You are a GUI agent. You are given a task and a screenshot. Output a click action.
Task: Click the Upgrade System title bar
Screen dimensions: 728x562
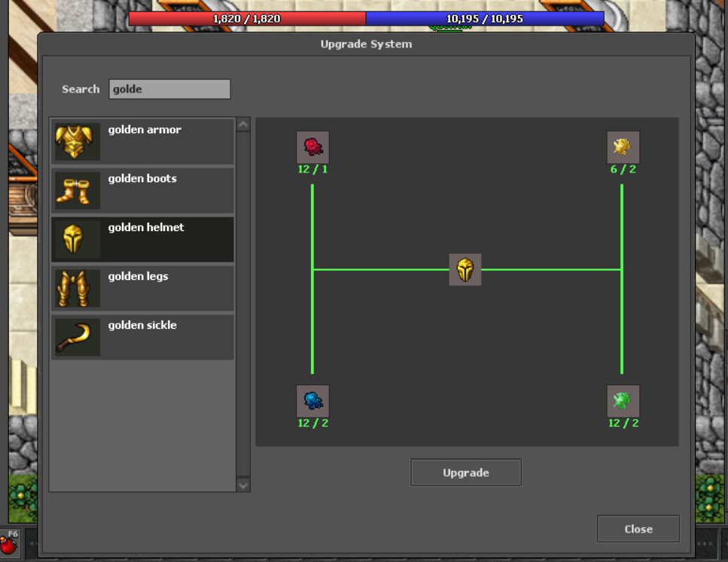click(x=366, y=44)
